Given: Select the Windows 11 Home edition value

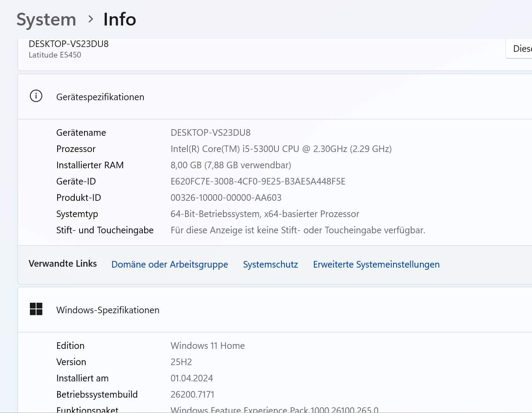Looking at the screenshot, I should [x=208, y=346].
